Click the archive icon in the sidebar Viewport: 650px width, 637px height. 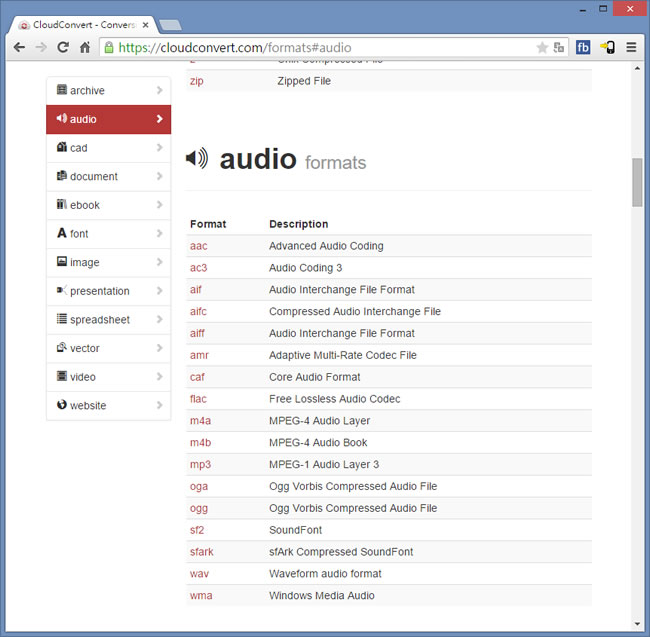(x=62, y=90)
